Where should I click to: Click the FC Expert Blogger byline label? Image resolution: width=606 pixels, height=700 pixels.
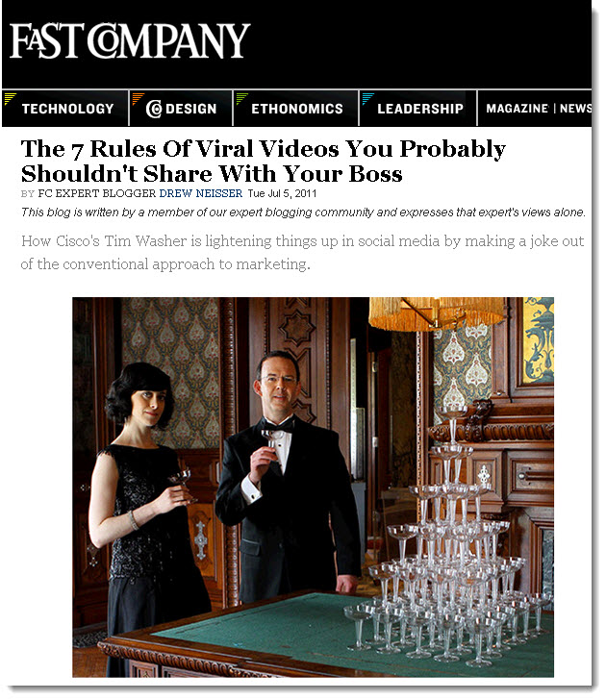pos(96,193)
